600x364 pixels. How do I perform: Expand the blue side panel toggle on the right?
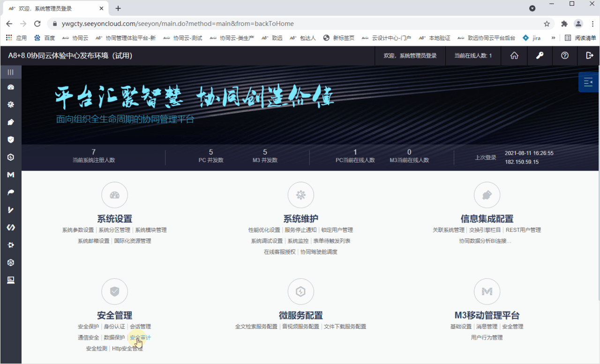tap(589, 82)
